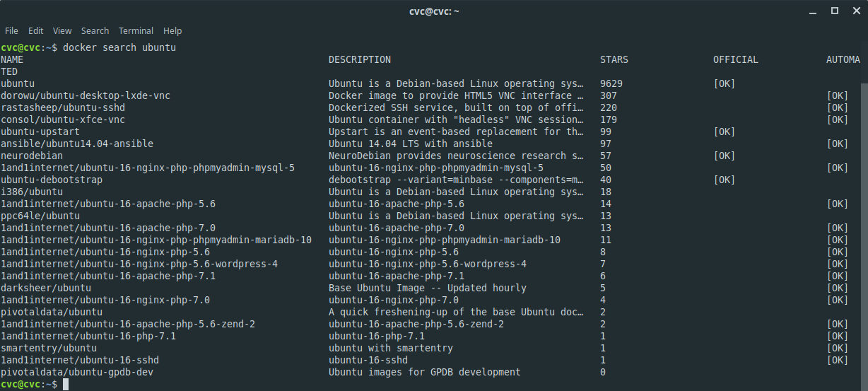Click description starting with debootstrap --variant=minbase
Viewport: 868px width, 391px height.
pos(456,180)
